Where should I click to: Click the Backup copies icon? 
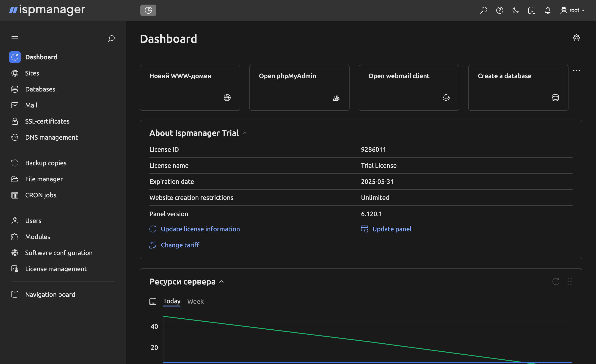click(15, 163)
